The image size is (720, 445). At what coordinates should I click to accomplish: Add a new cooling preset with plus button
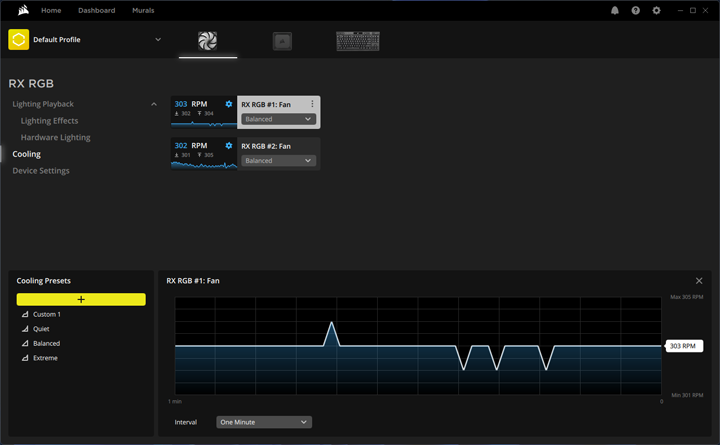pos(81,300)
